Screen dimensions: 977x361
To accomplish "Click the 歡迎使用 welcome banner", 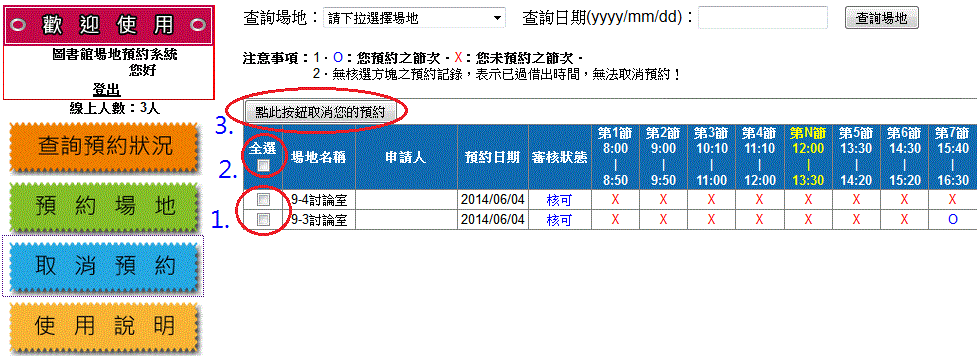I will coord(109,25).
